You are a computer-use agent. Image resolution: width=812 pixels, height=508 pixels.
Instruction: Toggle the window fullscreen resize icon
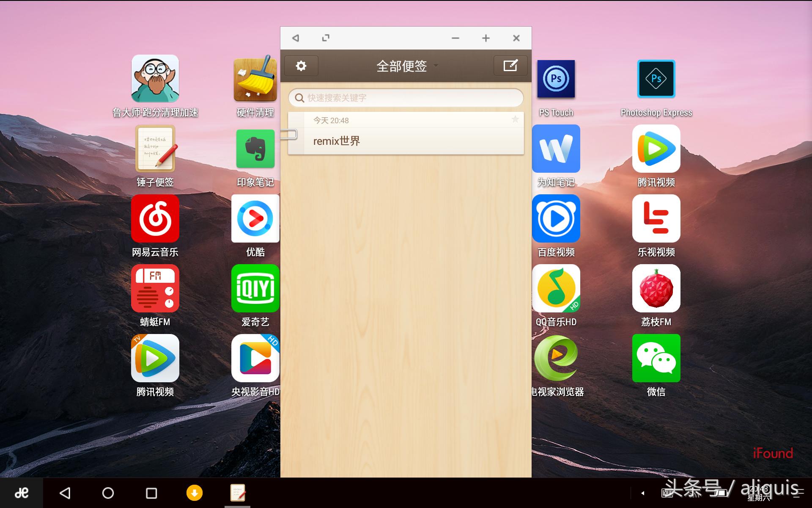point(326,38)
